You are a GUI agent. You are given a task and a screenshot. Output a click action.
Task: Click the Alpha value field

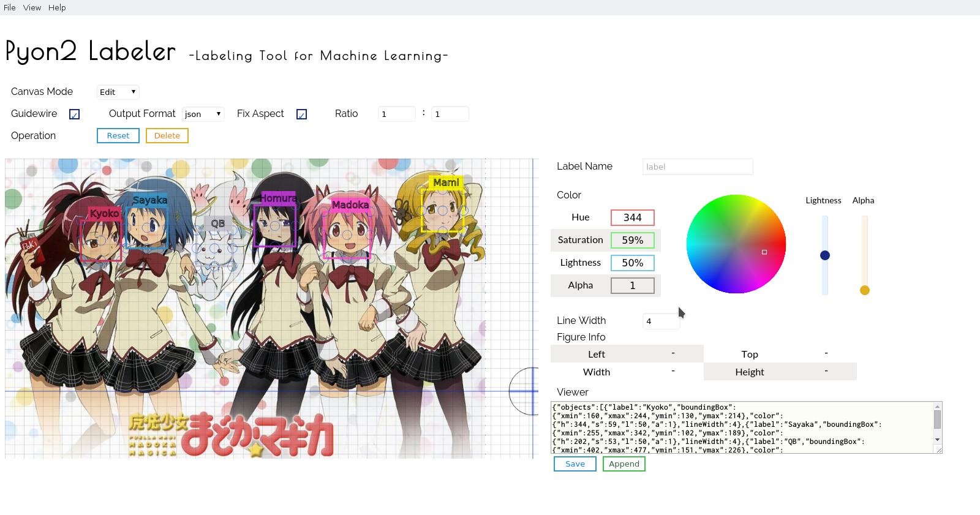[633, 285]
